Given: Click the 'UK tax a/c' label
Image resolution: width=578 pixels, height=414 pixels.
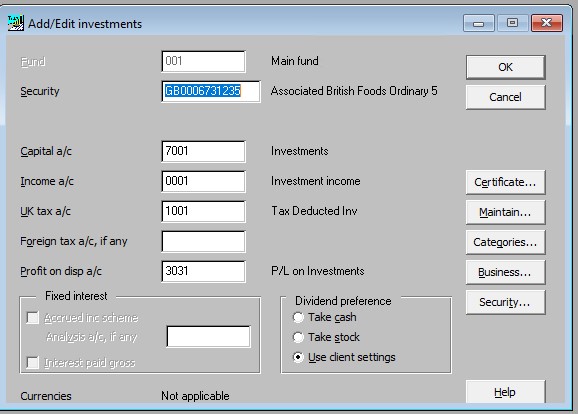Looking at the screenshot, I should click(x=45, y=211).
